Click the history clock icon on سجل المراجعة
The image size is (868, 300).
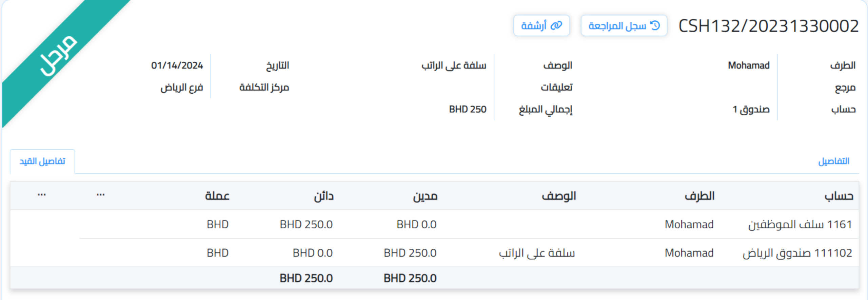(656, 25)
